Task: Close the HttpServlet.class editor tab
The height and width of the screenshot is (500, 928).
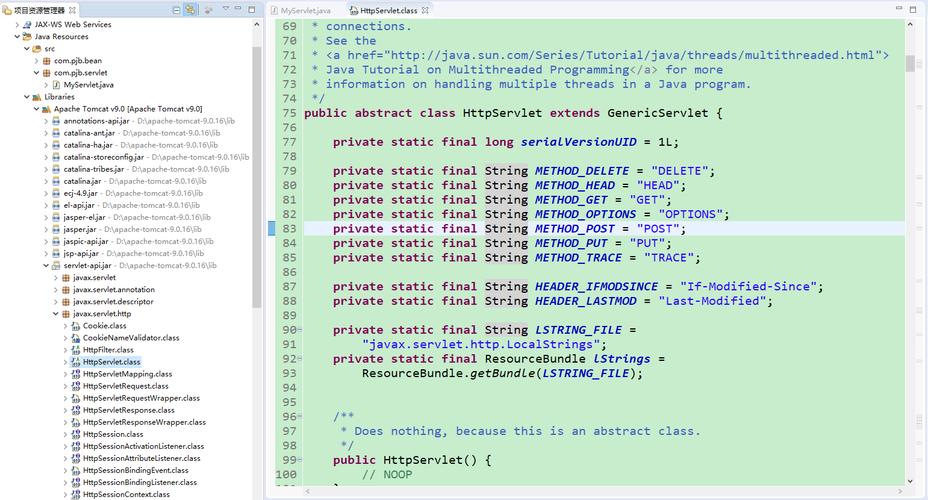Action: tap(425, 10)
